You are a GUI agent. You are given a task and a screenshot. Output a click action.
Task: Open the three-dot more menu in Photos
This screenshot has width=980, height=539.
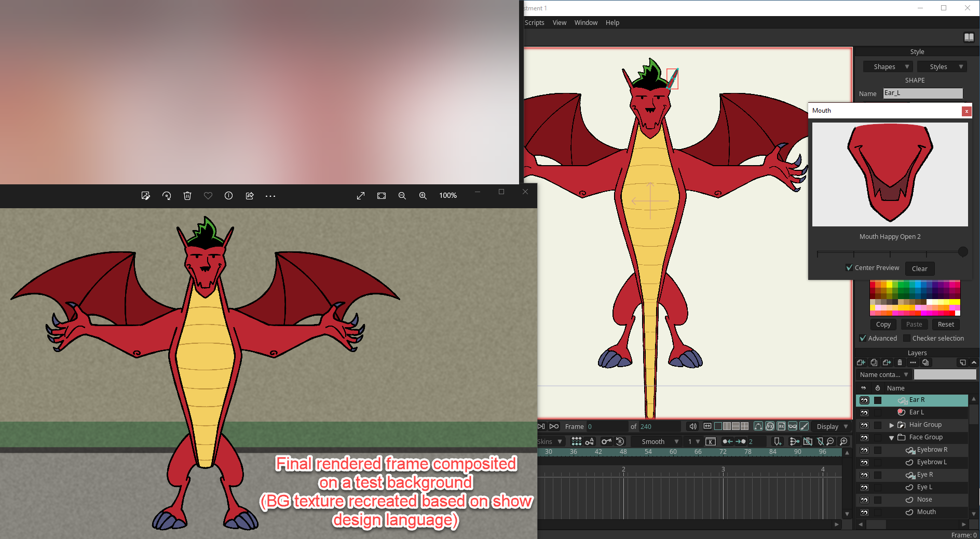pyautogui.click(x=270, y=196)
